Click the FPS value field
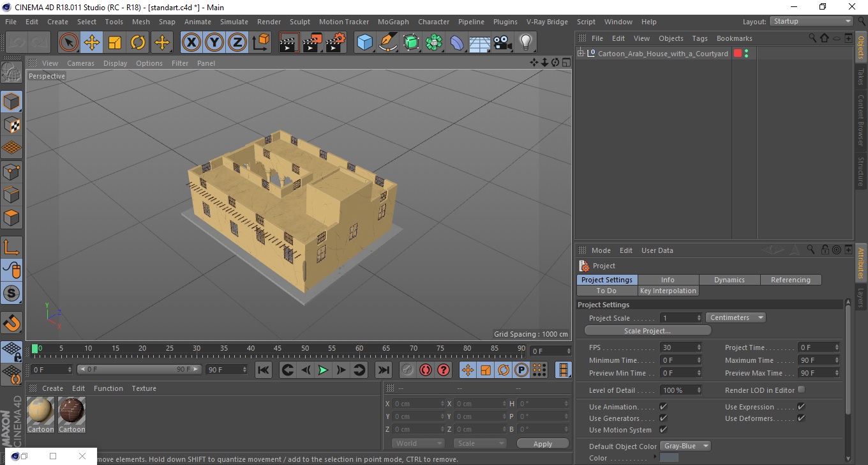 pos(680,347)
